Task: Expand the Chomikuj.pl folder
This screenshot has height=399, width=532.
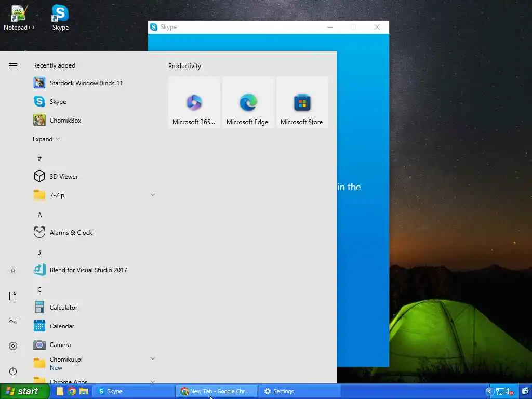Action: pos(153,358)
